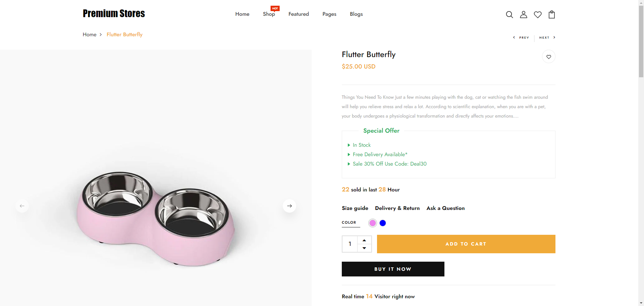This screenshot has width=644, height=306.
Task: Increase quantity with up arrow
Action: click(x=364, y=240)
